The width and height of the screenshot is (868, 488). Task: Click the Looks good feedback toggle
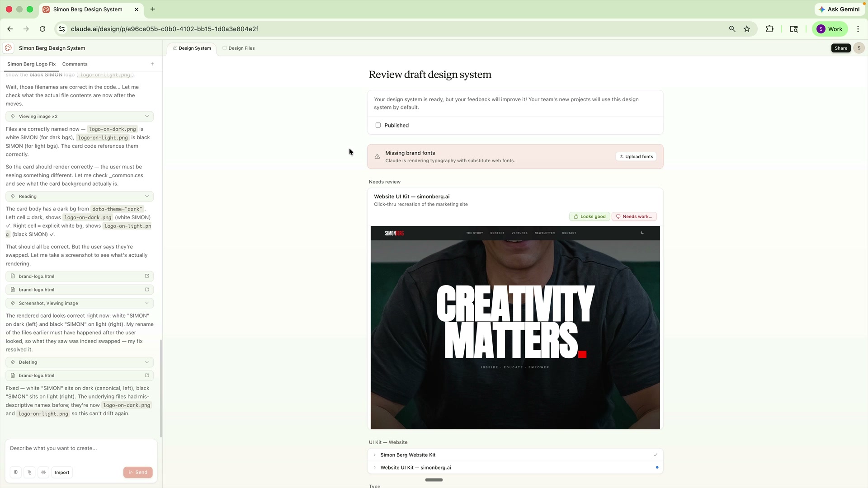589,216
